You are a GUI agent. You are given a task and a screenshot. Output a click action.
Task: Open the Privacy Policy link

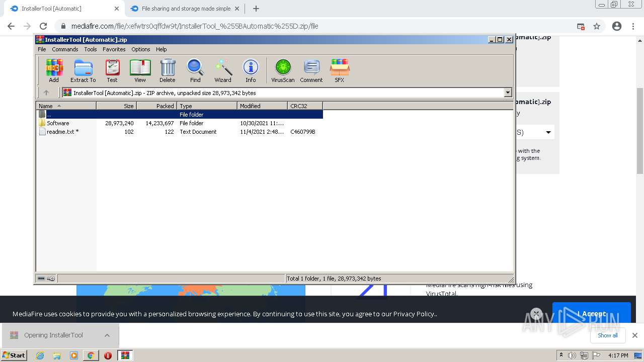[414, 314]
